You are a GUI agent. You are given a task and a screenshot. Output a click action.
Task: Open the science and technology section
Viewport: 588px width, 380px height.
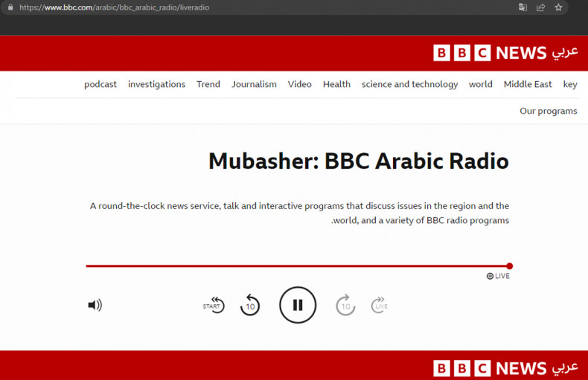(x=409, y=84)
